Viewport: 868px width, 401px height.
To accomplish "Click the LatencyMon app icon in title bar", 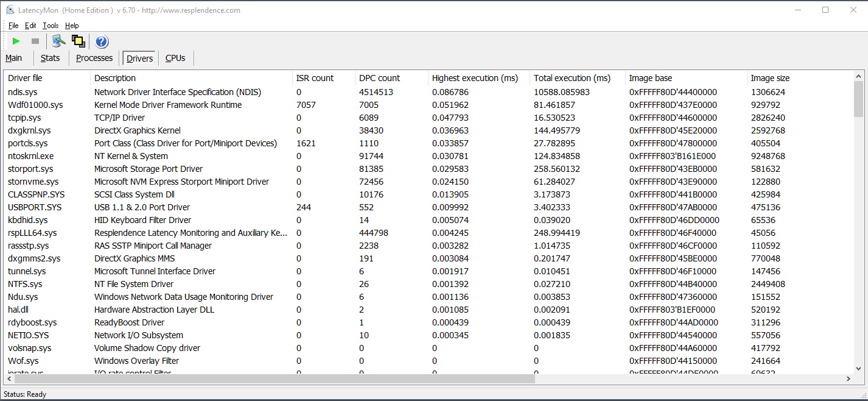I will pyautogui.click(x=10, y=10).
